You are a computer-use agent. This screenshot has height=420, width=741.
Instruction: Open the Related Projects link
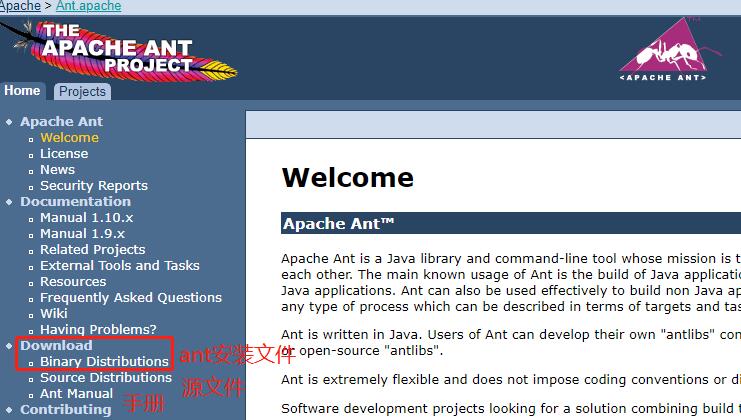pyautogui.click(x=93, y=249)
